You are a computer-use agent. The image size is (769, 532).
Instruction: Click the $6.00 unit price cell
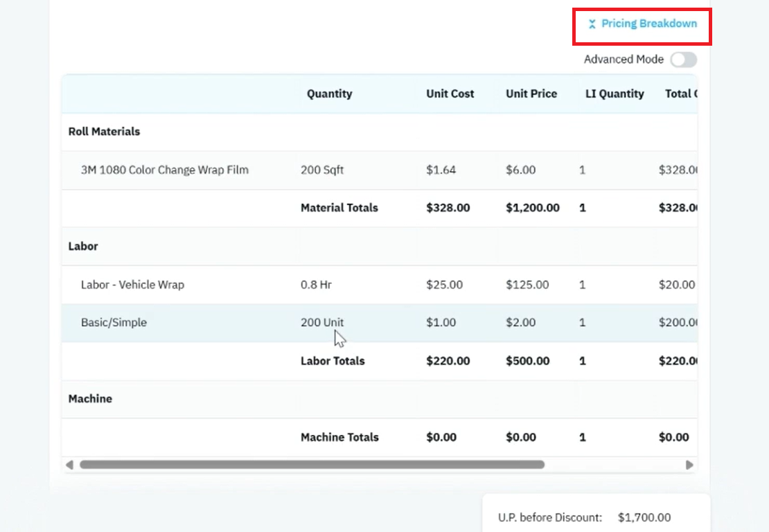point(520,170)
